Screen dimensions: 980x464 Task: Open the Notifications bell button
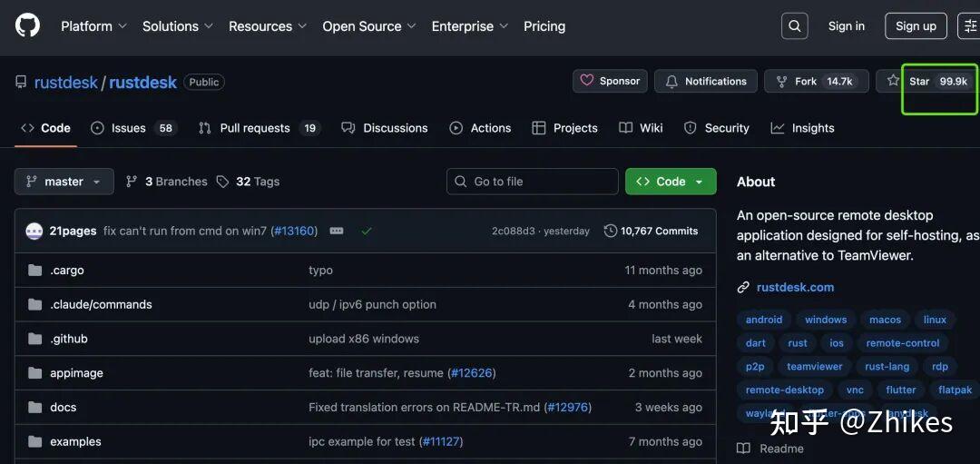705,82
